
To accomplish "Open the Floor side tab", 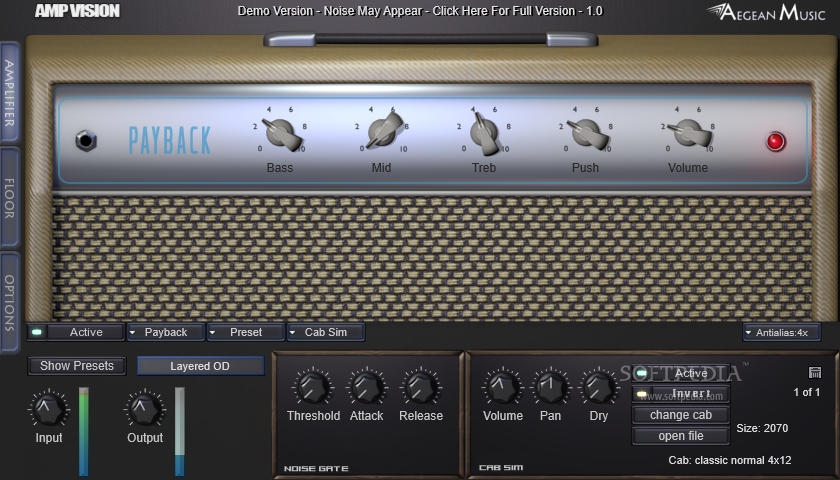I will [x=10, y=197].
